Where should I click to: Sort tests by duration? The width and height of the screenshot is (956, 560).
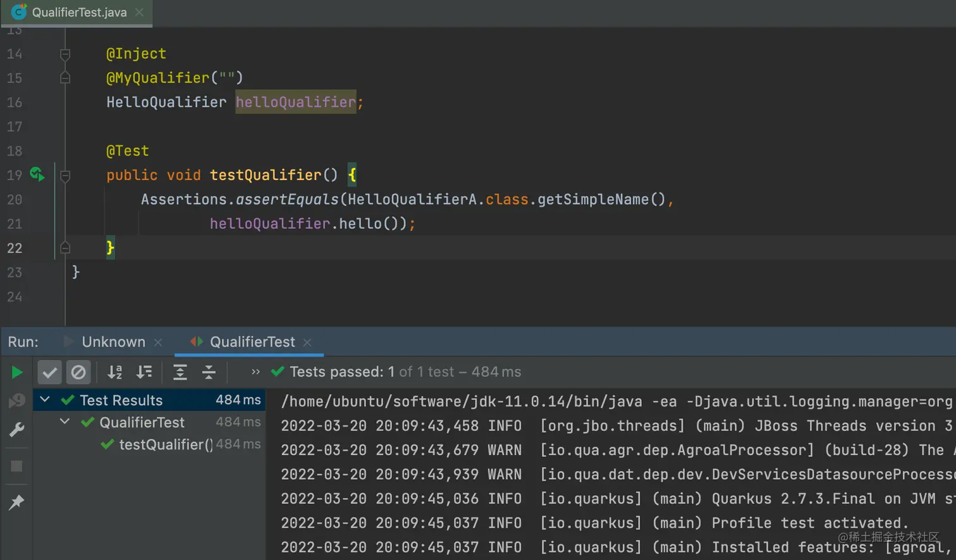pos(144,372)
